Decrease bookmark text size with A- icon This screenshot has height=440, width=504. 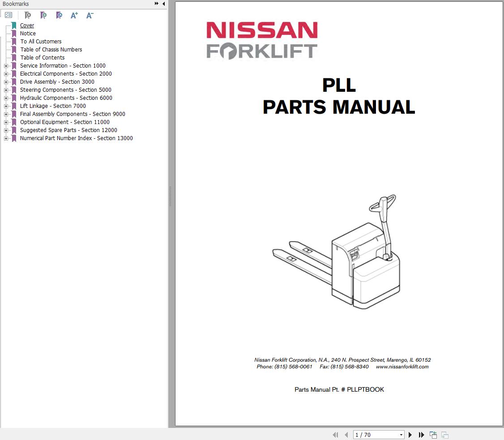coord(90,15)
